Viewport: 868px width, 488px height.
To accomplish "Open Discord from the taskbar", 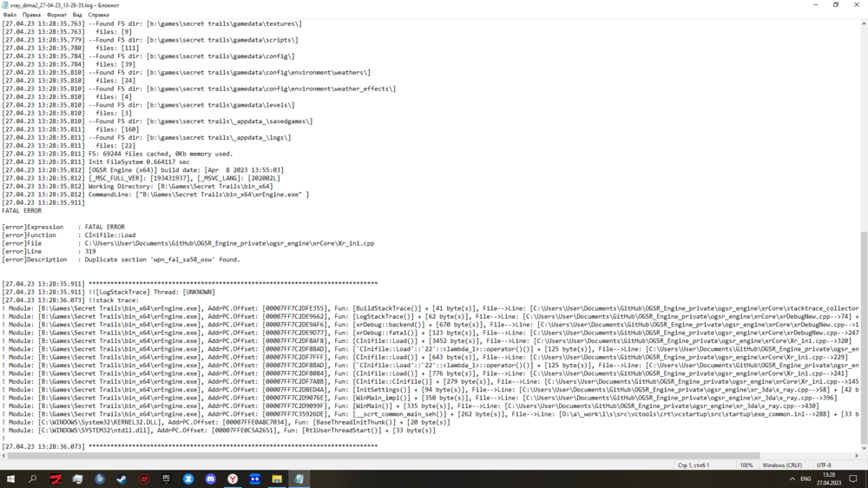I will coord(210,479).
